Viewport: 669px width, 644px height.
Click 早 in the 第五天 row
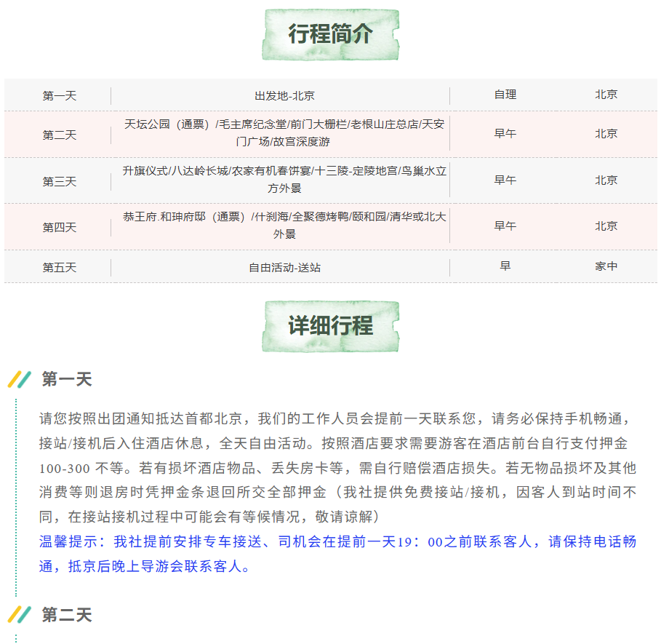(505, 266)
